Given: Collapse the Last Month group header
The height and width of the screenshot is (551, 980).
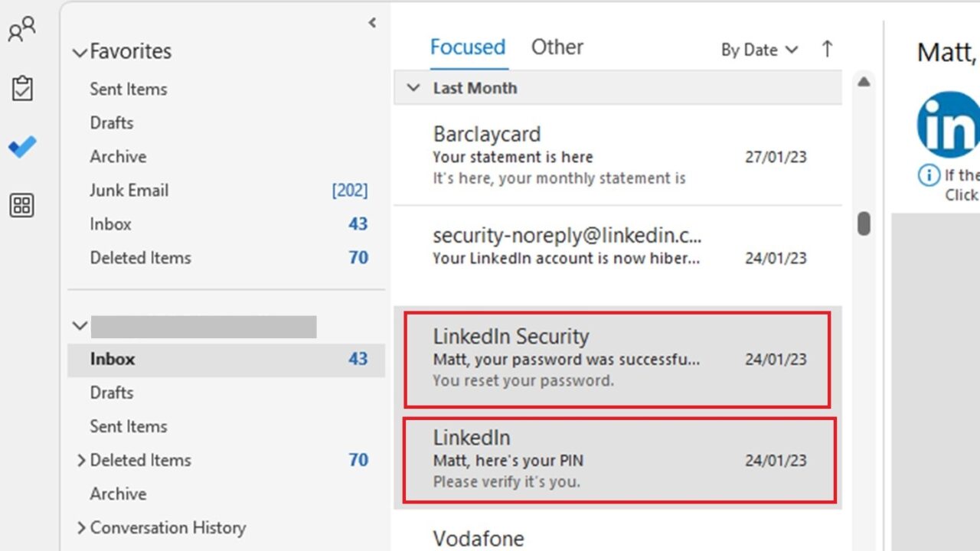Looking at the screenshot, I should [413, 87].
